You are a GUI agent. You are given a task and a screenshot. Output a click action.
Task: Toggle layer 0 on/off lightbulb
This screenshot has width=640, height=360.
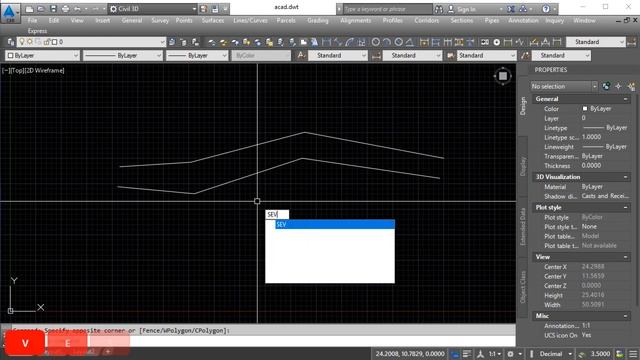coord(22,42)
